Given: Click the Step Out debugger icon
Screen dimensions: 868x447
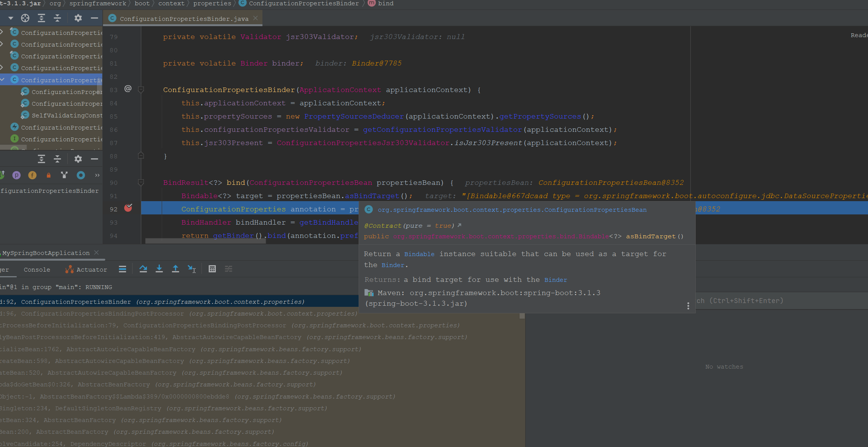Looking at the screenshot, I should click(x=175, y=269).
